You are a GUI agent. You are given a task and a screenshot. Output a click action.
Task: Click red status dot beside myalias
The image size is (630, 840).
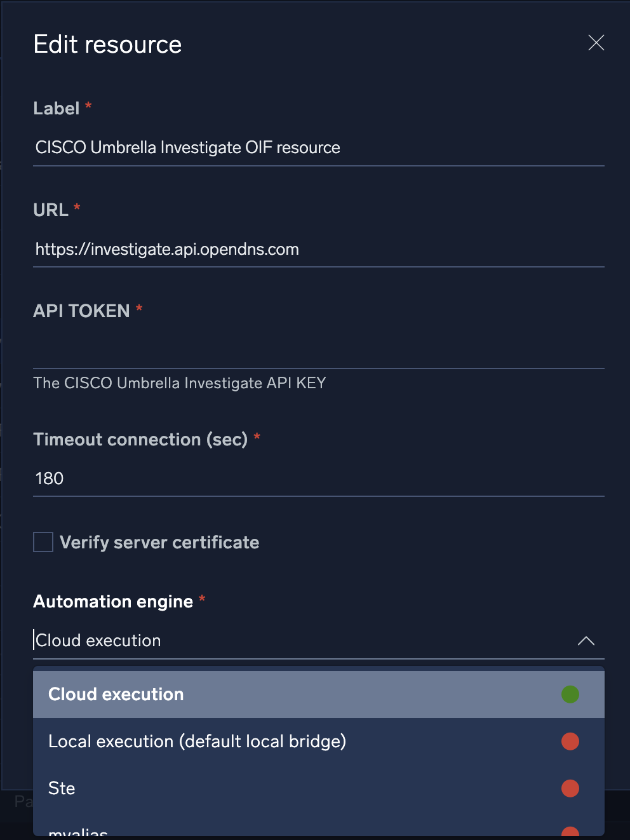[570, 832]
